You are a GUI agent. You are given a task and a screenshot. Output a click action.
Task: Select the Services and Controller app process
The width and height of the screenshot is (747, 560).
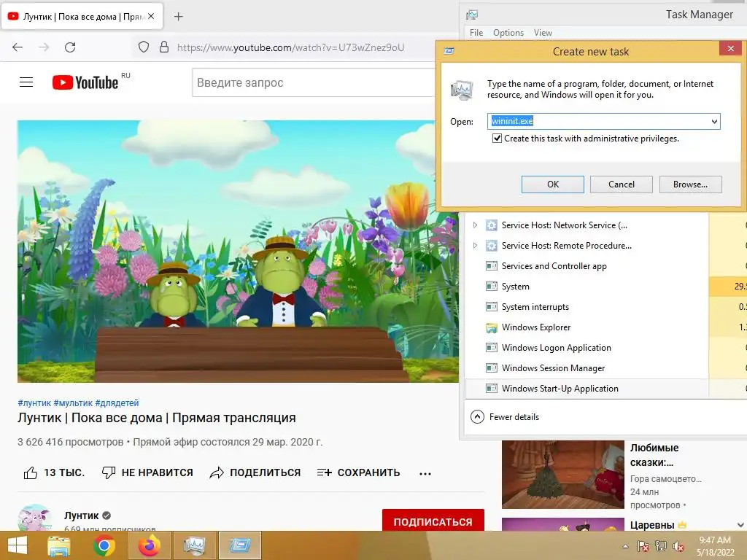click(x=586, y=266)
